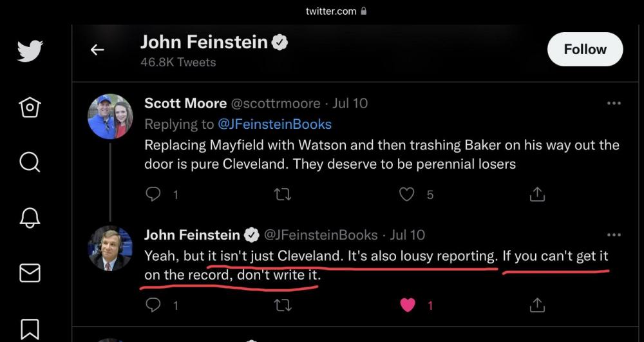Open the Messages envelope icon
644x342 pixels.
pos(30,273)
